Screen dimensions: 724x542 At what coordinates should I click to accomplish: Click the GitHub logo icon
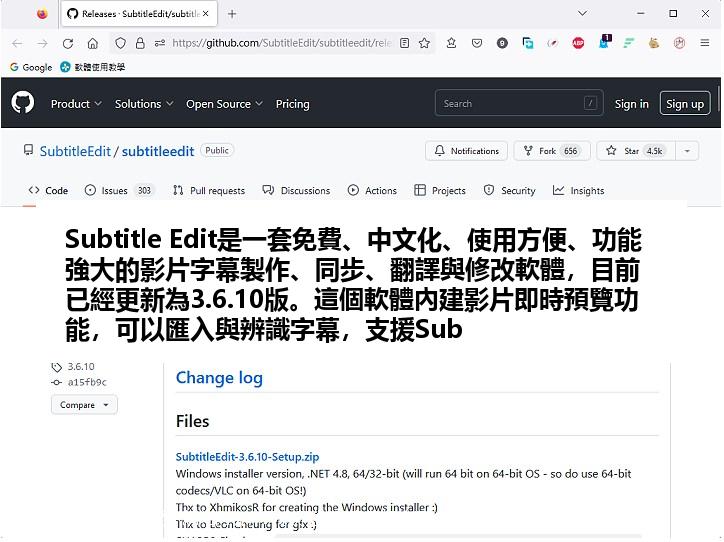[22, 103]
